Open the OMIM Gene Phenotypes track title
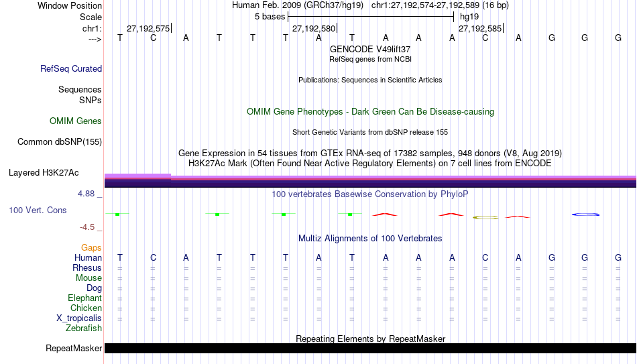 (370, 112)
